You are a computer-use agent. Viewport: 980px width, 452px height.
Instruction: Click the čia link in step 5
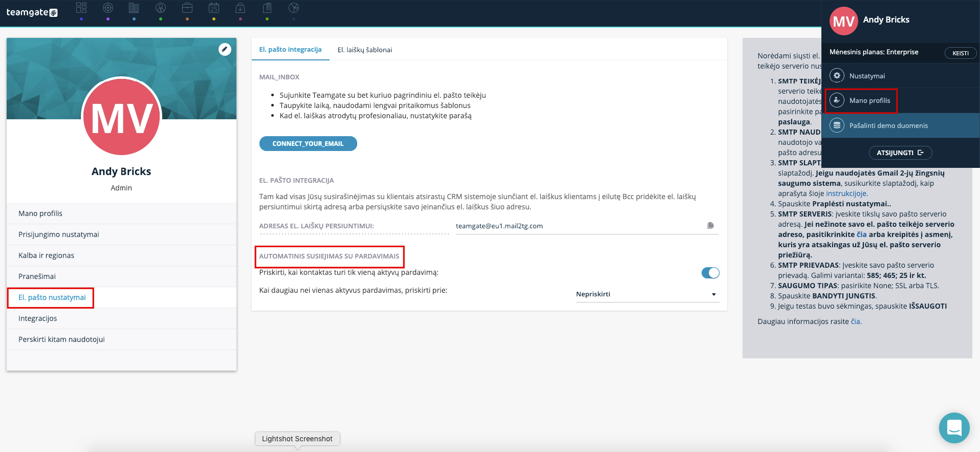pyautogui.click(x=862, y=234)
